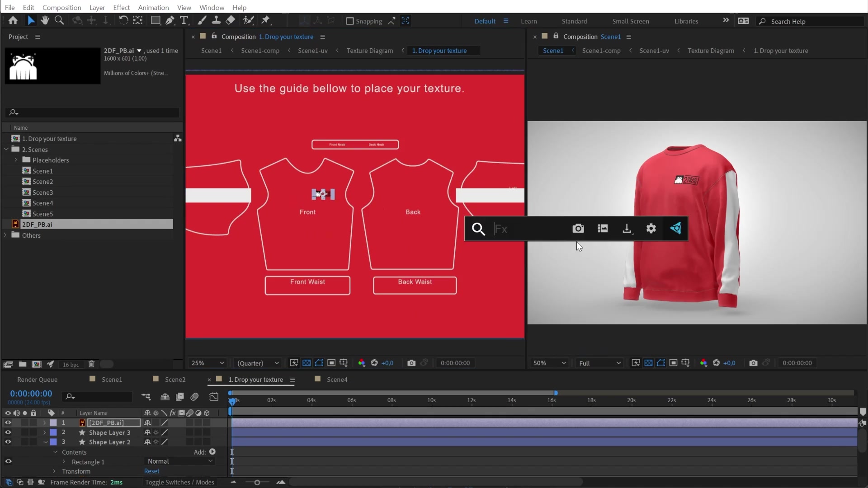This screenshot has width=868, height=488.
Task: Switch to Learn workspace
Action: [528, 21]
